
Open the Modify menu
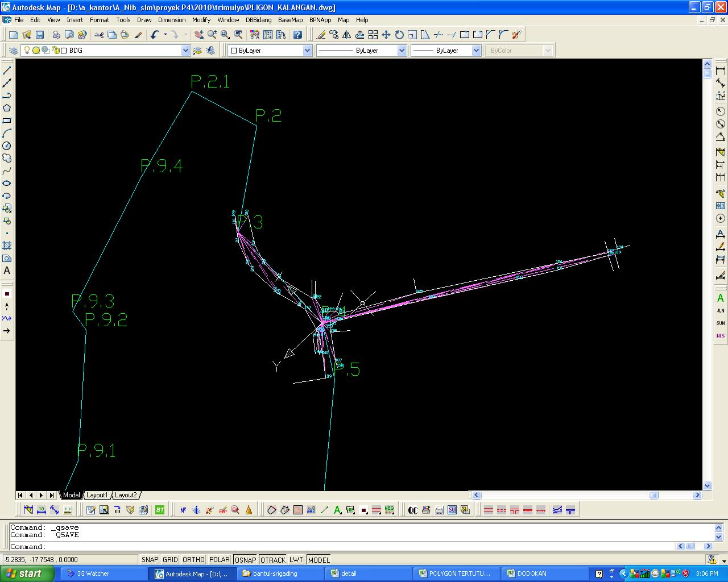pos(201,20)
